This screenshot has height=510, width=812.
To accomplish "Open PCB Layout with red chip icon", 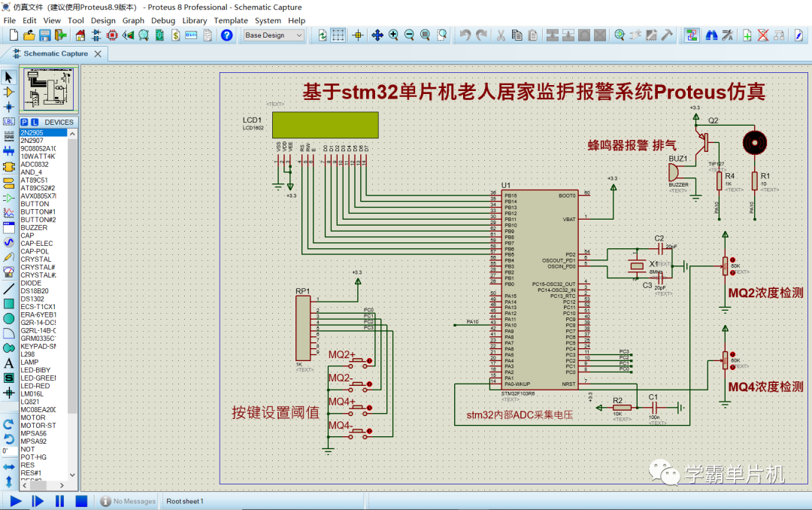I will point(112,35).
